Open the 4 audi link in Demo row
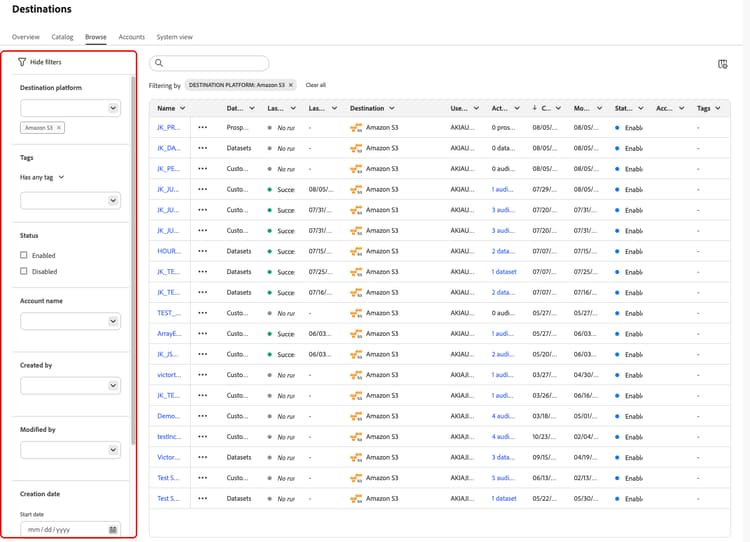Image resolution: width=750 pixels, height=542 pixels. tap(503, 416)
